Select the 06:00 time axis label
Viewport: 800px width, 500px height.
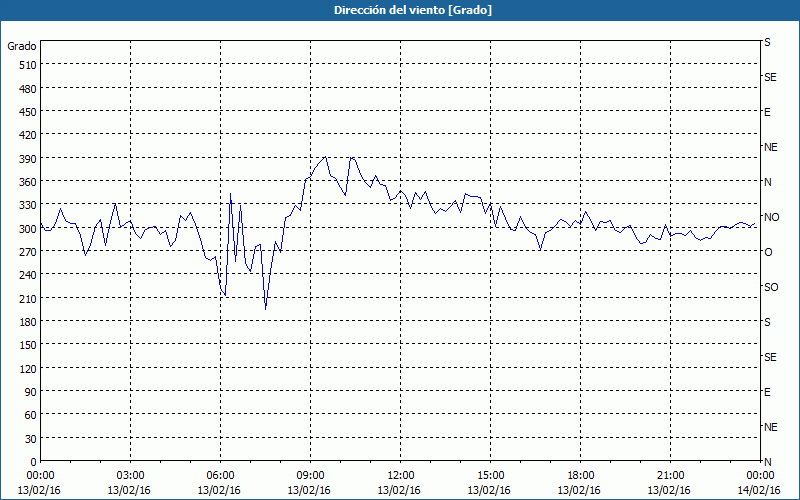coord(220,476)
